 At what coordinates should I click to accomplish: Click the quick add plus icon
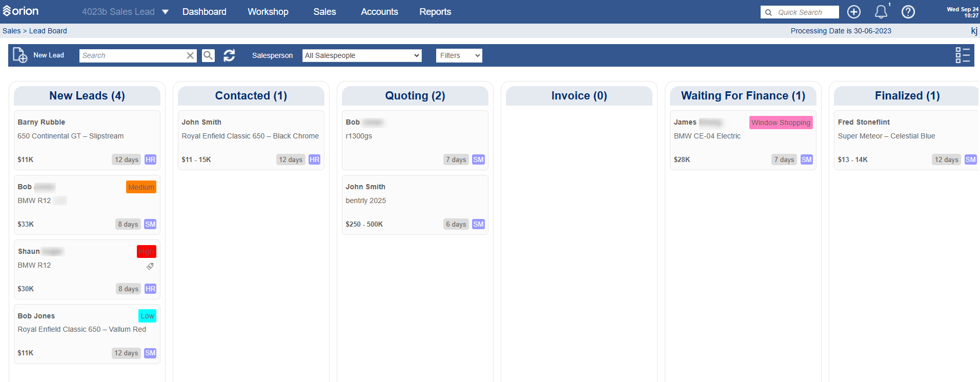click(x=854, y=12)
